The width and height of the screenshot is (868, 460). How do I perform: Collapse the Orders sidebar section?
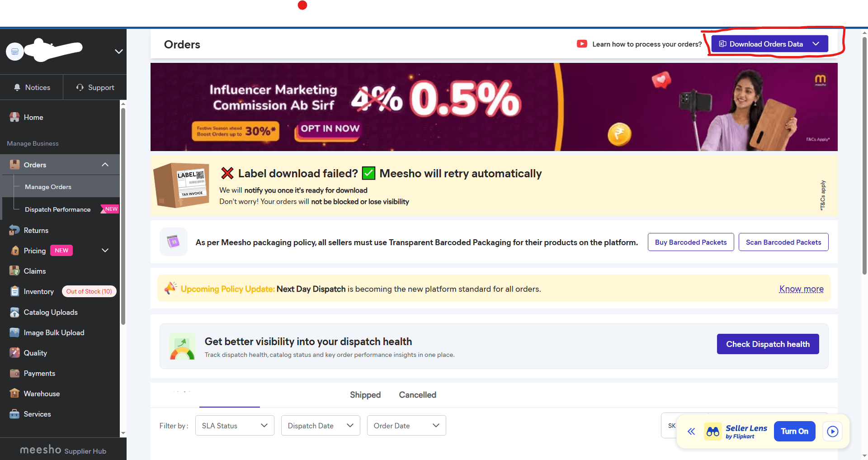click(x=105, y=165)
